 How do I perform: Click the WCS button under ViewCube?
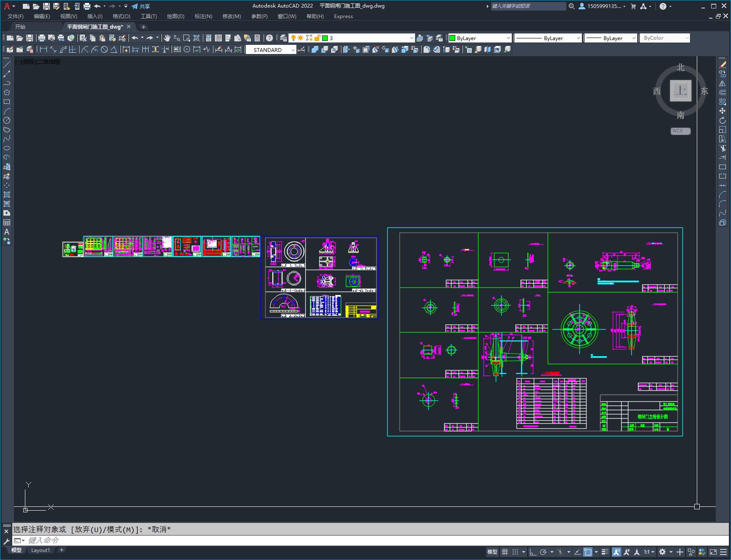pos(679,131)
